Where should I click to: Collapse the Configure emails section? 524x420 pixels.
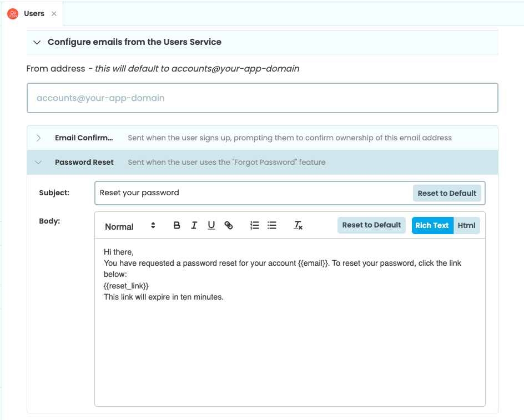[37, 42]
